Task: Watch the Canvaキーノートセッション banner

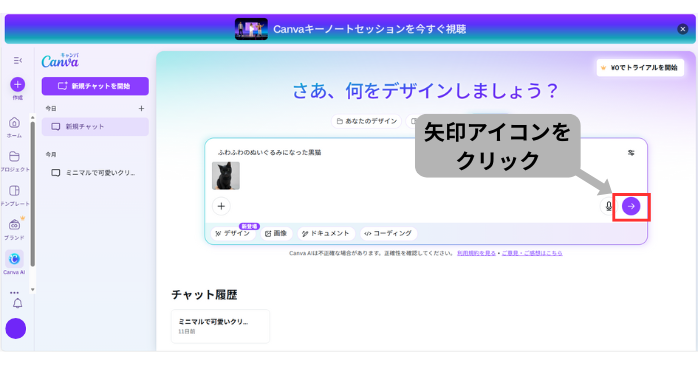Action: (x=369, y=29)
